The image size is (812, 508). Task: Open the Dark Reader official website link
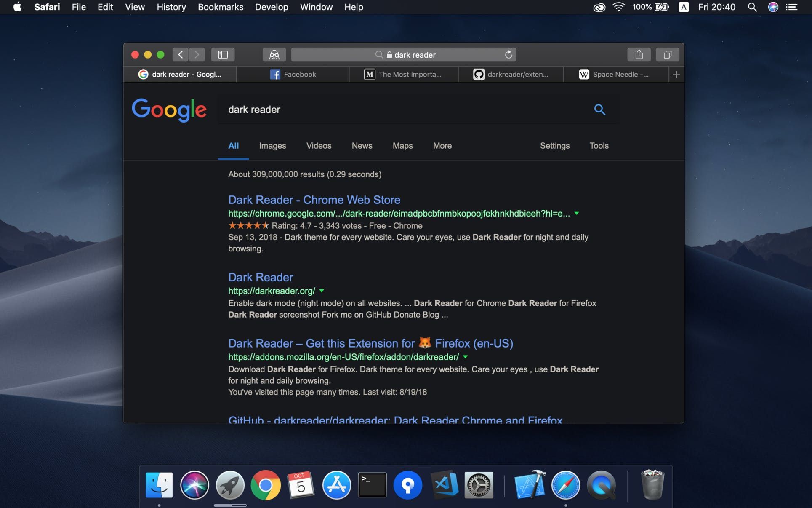(261, 278)
